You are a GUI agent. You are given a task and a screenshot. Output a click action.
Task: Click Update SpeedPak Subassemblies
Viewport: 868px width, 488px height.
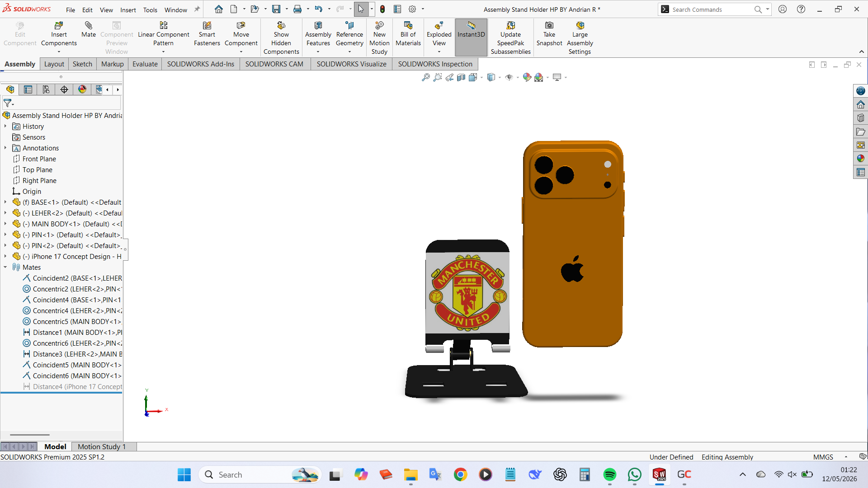point(511,38)
